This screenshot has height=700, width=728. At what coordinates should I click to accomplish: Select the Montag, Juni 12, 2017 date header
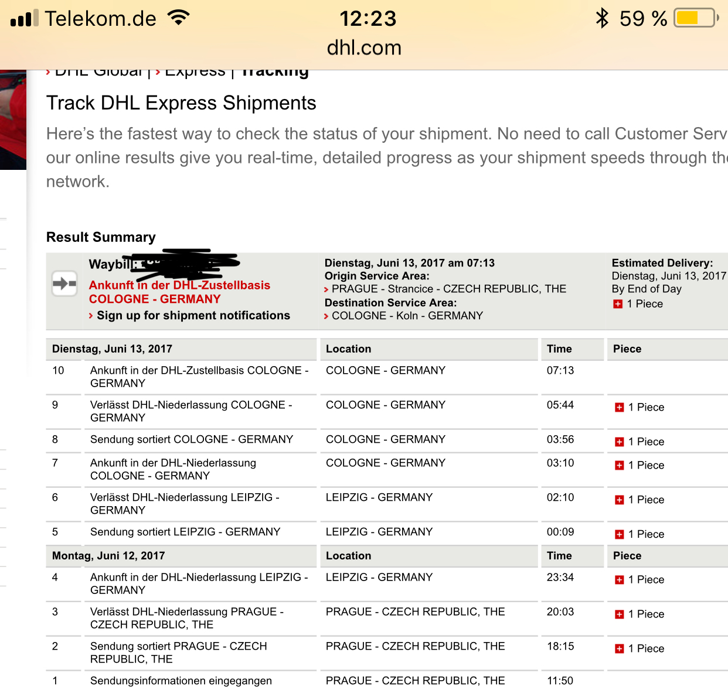[108, 556]
